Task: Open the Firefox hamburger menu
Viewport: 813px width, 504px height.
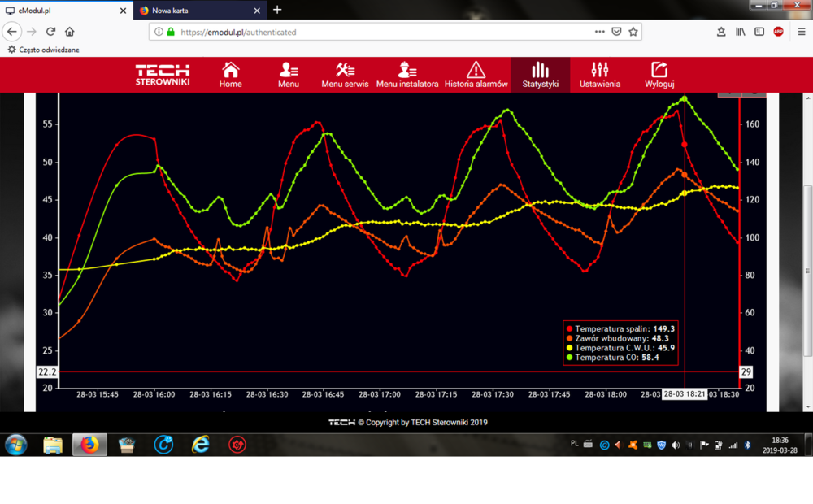Action: click(802, 32)
